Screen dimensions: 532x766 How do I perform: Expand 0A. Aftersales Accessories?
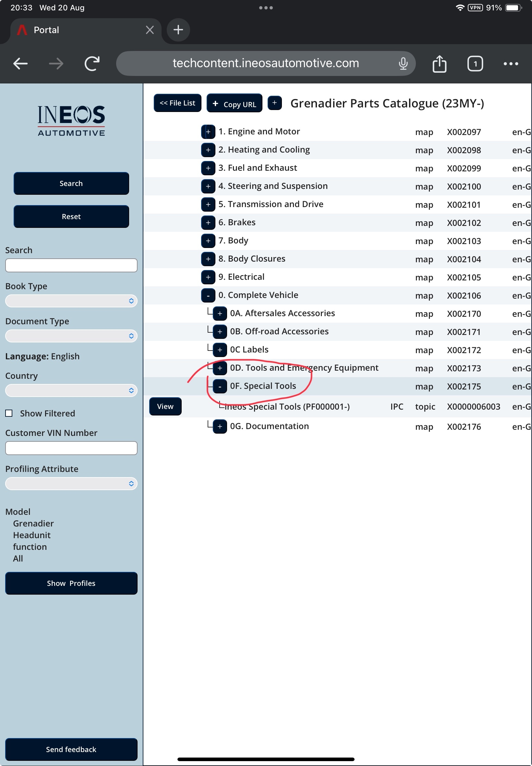point(220,314)
